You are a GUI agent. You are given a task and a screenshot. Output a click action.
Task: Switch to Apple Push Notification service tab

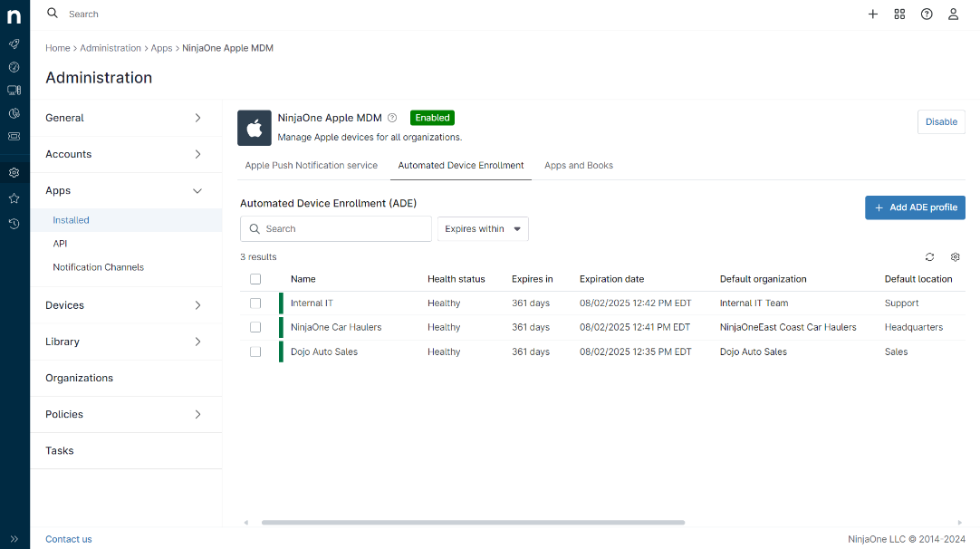point(311,166)
